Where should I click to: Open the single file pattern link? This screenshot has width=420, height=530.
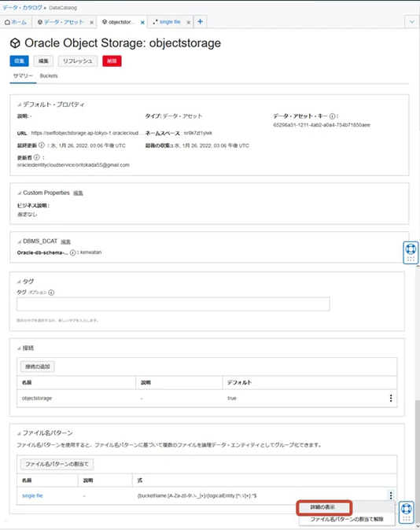[32, 495]
